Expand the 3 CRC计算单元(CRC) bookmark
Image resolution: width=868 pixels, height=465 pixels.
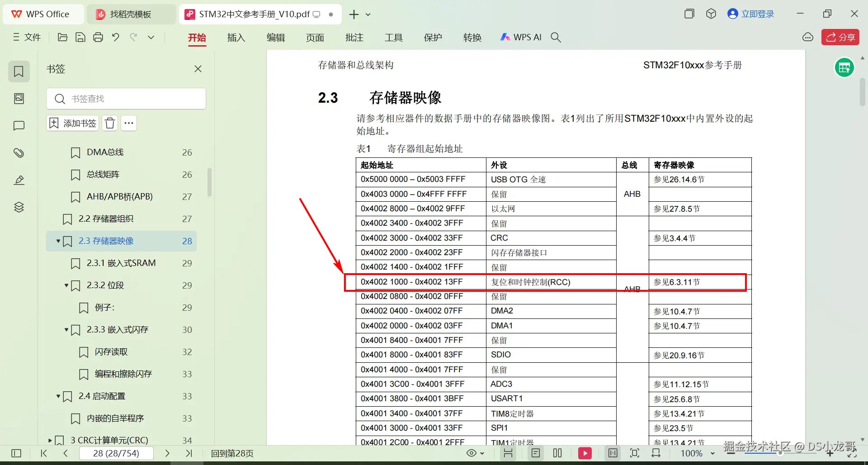point(50,440)
